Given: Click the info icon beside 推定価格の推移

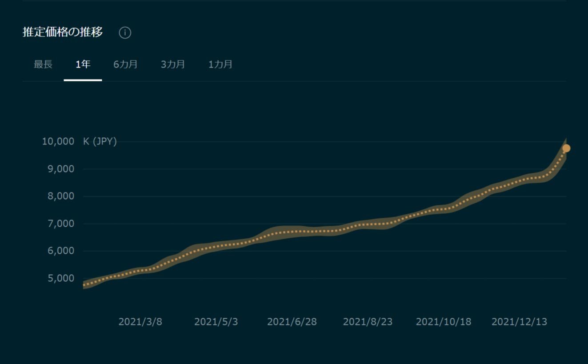Looking at the screenshot, I should (x=125, y=33).
